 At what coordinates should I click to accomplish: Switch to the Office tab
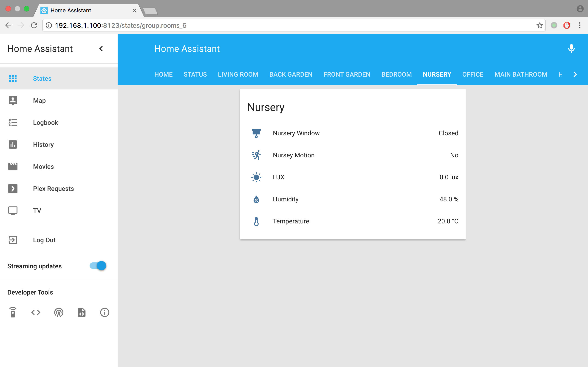(x=473, y=74)
